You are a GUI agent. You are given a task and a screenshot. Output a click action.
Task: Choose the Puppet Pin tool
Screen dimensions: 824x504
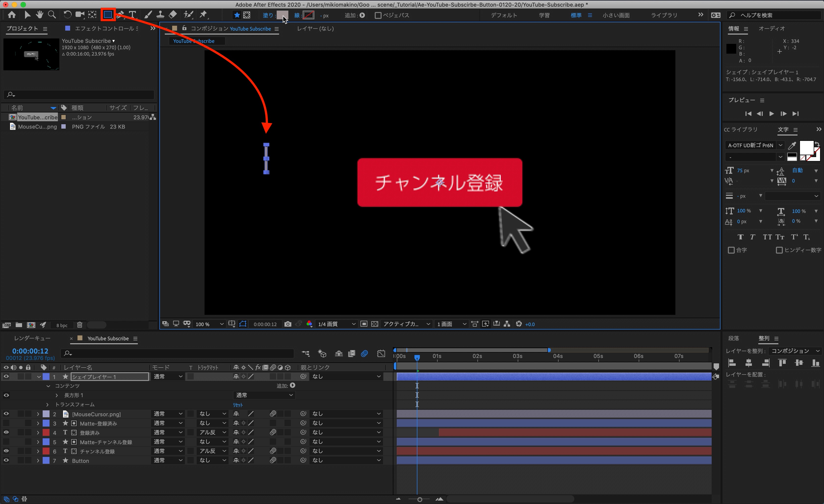pyautogui.click(x=203, y=15)
